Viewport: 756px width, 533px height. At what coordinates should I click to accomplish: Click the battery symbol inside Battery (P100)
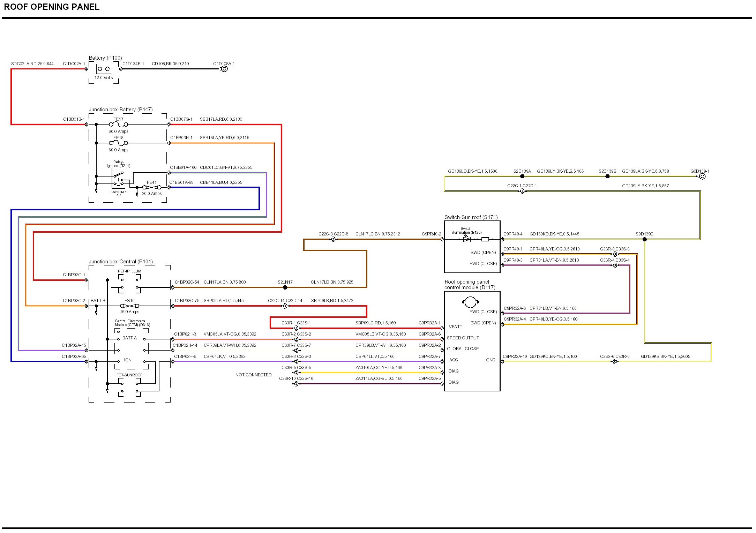click(104, 69)
